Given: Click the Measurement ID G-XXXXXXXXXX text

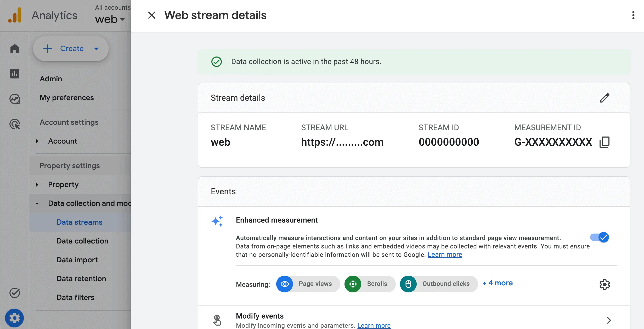Looking at the screenshot, I should 553,142.
